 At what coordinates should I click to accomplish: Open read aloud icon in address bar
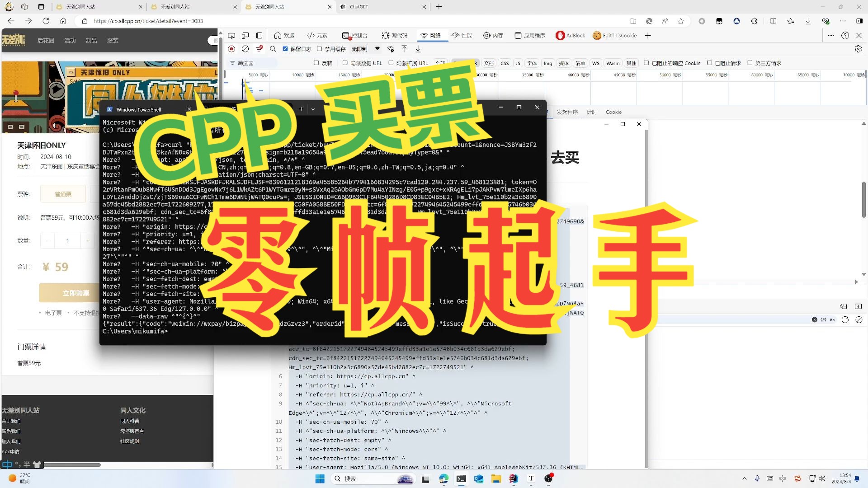pos(665,21)
